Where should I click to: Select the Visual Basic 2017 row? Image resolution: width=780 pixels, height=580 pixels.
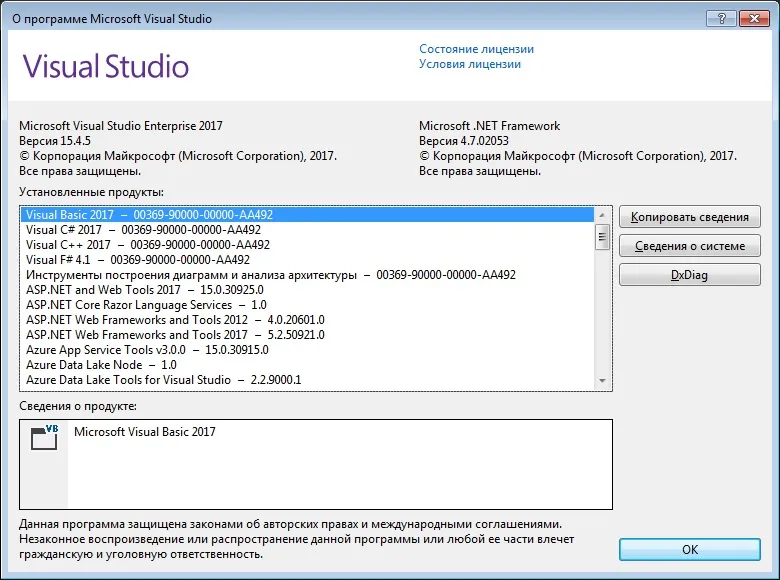click(307, 215)
